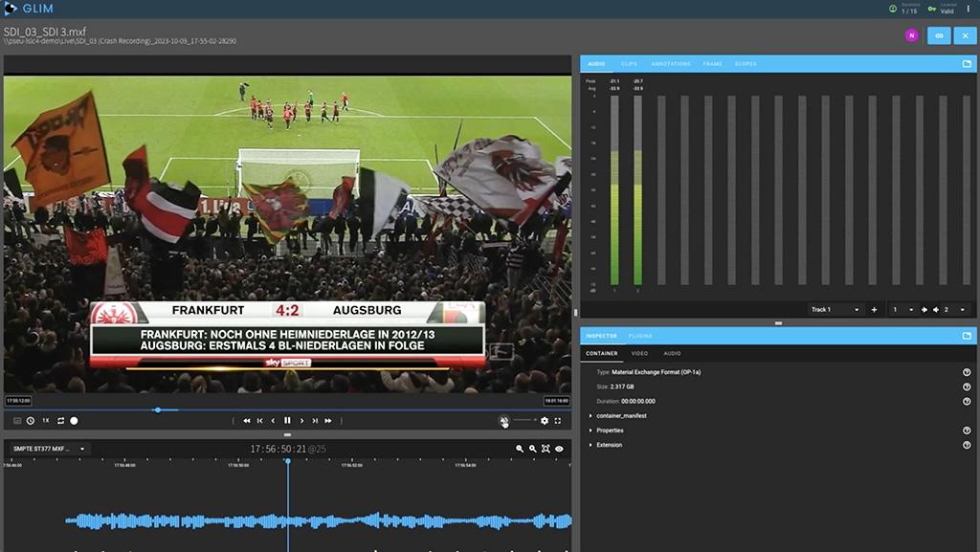Show the VIDEO sub-tab
The height and width of the screenshot is (552, 980).
(639, 353)
